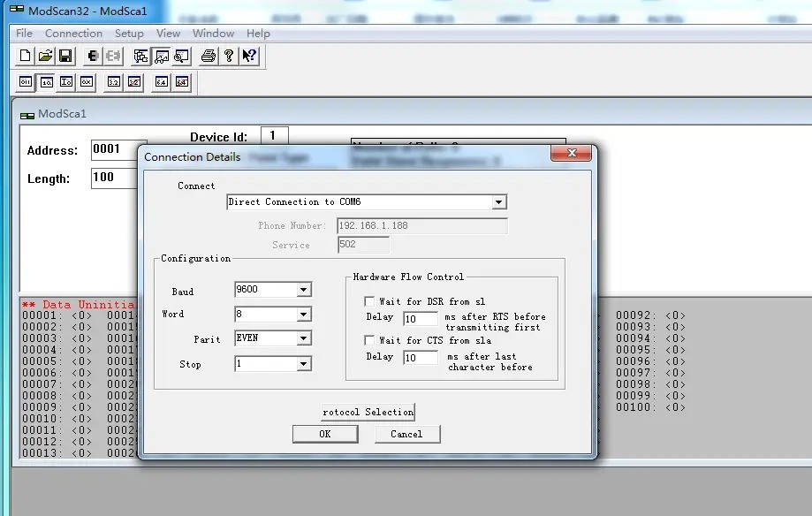Click the disabled Phone Number field
This screenshot has width=812, height=516.
(422, 226)
